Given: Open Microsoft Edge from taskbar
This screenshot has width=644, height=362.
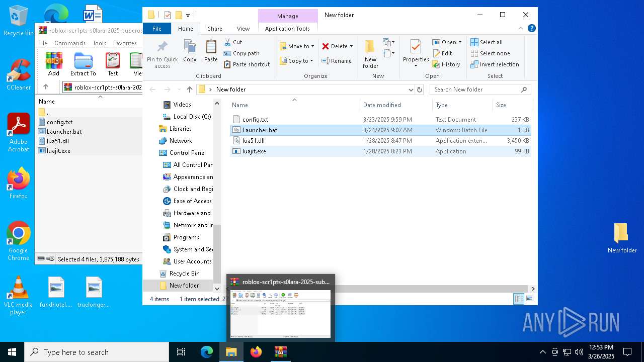Looking at the screenshot, I should (207, 352).
